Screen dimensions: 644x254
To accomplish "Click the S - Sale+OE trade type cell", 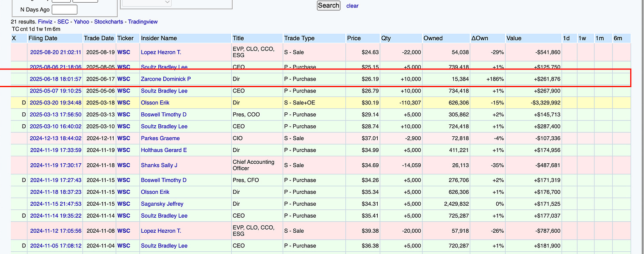I will (314, 103).
